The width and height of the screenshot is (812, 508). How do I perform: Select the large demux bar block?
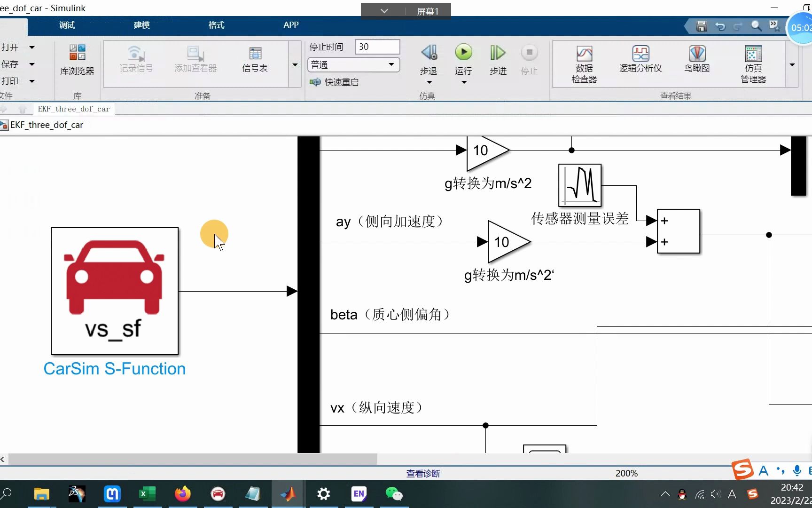coord(309,294)
